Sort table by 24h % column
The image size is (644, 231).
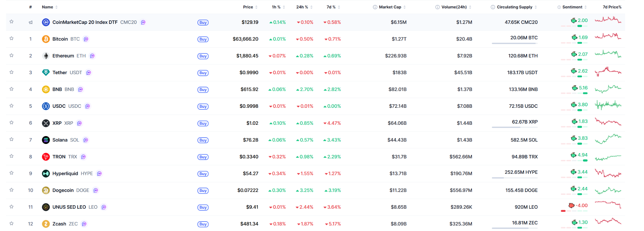[x=304, y=7]
